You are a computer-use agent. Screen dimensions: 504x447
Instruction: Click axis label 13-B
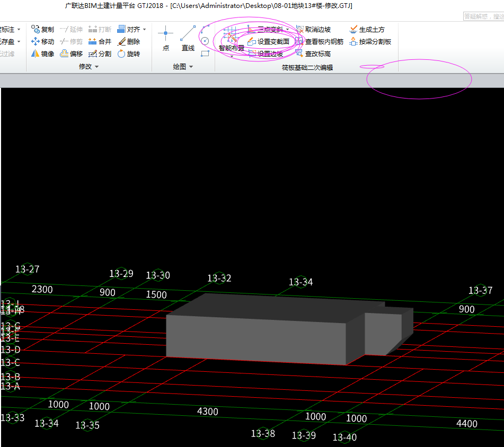coord(10,377)
